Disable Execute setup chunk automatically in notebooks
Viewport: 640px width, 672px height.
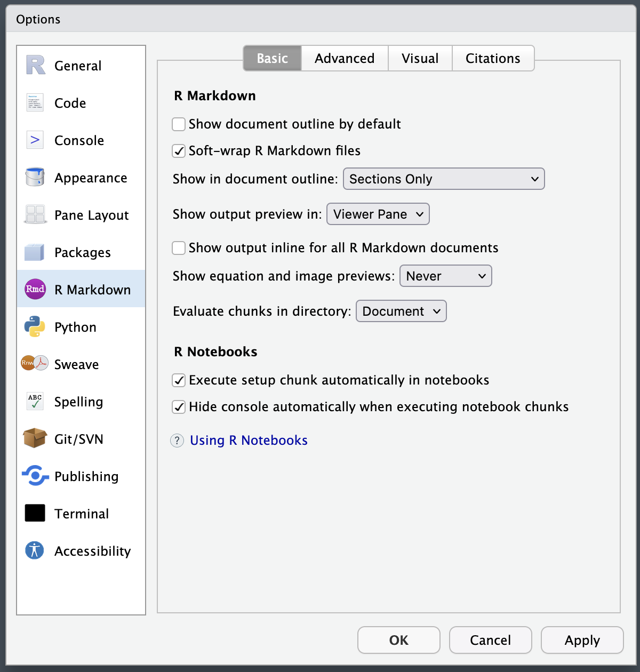[x=179, y=380]
